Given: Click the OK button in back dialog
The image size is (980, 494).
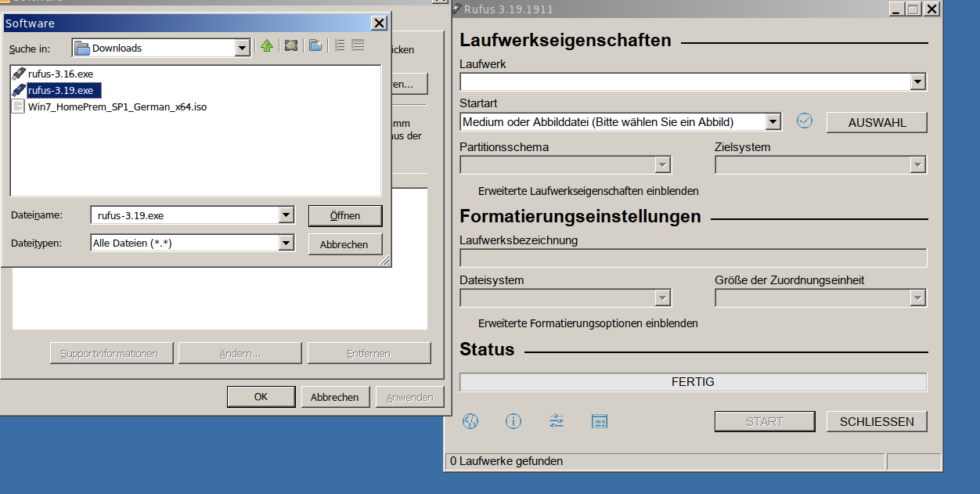Looking at the screenshot, I should [261, 397].
